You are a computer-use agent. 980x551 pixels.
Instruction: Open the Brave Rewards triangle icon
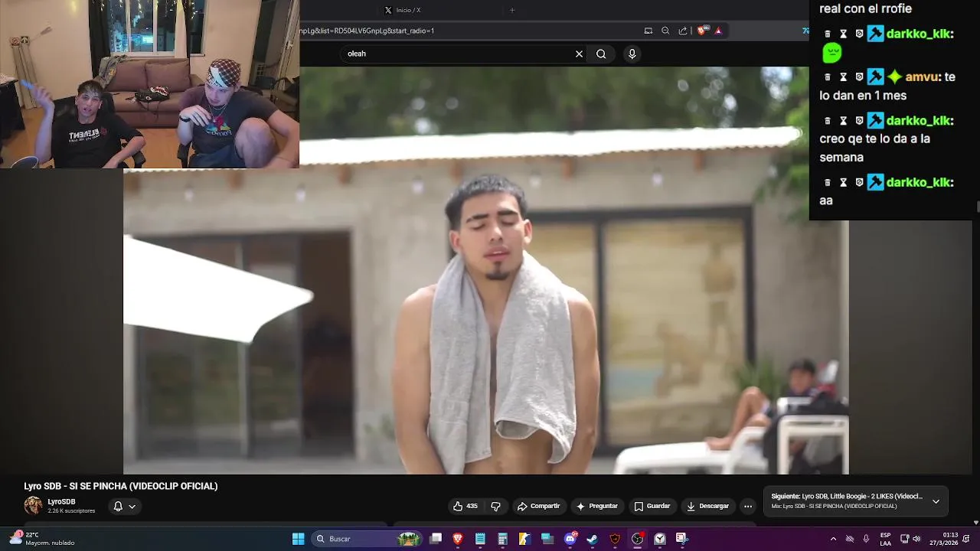click(x=718, y=31)
